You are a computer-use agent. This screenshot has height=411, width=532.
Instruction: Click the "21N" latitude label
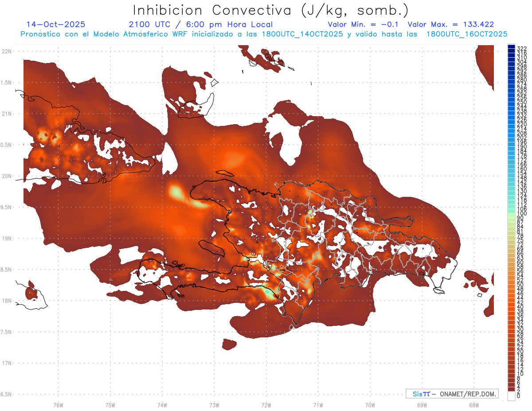coord(6,114)
